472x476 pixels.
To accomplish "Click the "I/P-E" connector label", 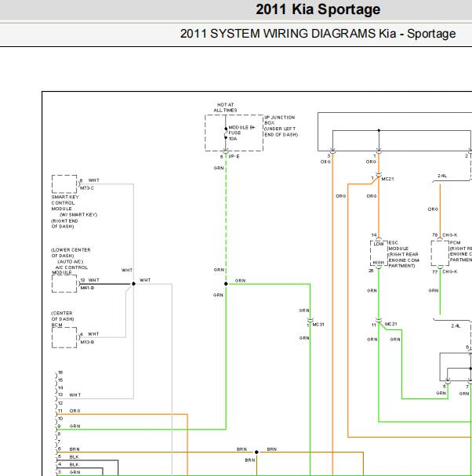I will pyautogui.click(x=234, y=156).
